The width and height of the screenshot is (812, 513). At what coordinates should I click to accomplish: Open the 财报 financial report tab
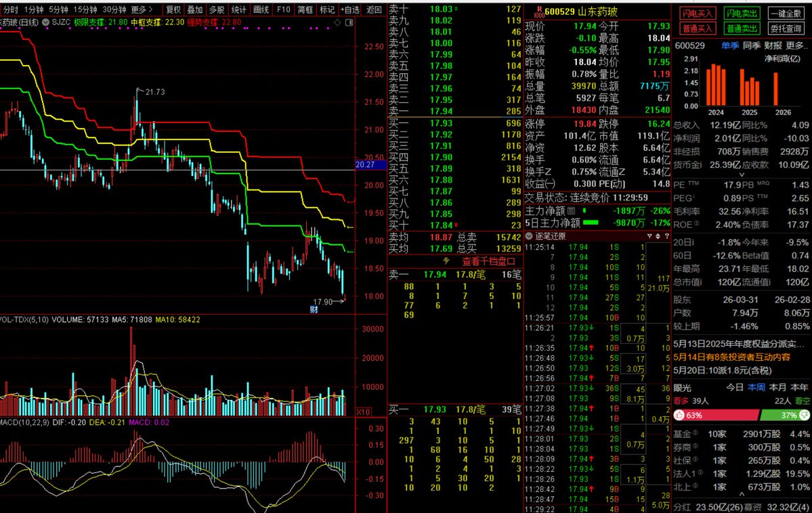pos(773,45)
